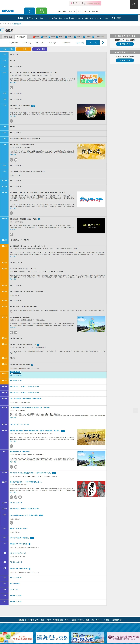The height and width of the screenshot is (644, 140).
Task: Go to ホーム breadcrumb link
Action: click(x=2, y=24)
